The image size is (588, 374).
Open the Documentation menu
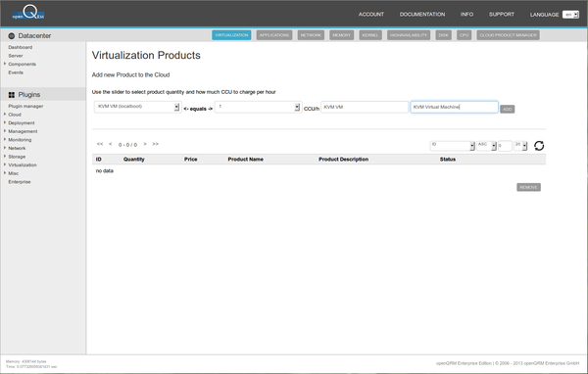pyautogui.click(x=422, y=15)
